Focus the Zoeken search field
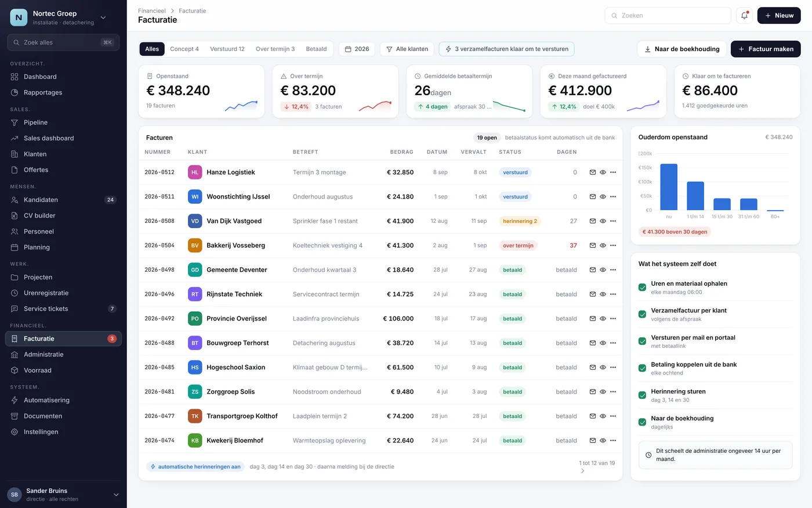Viewport: 812px width, 508px height. [x=668, y=16]
